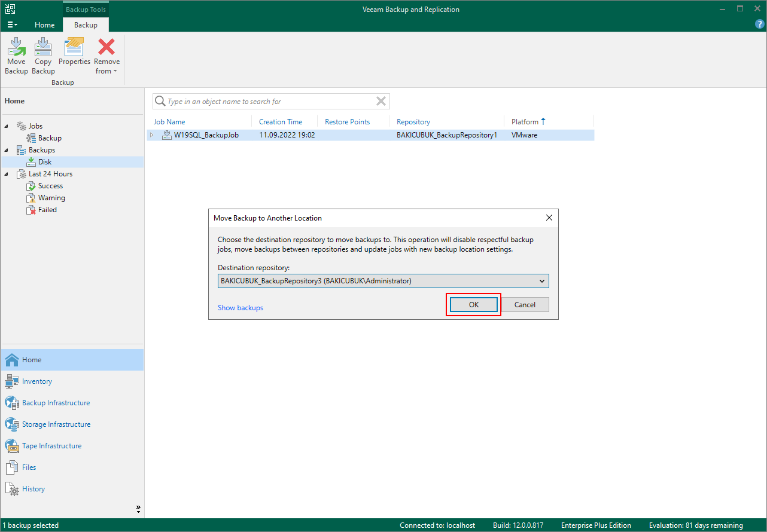
Task: Click the Remove from ribbon button
Action: [106, 56]
